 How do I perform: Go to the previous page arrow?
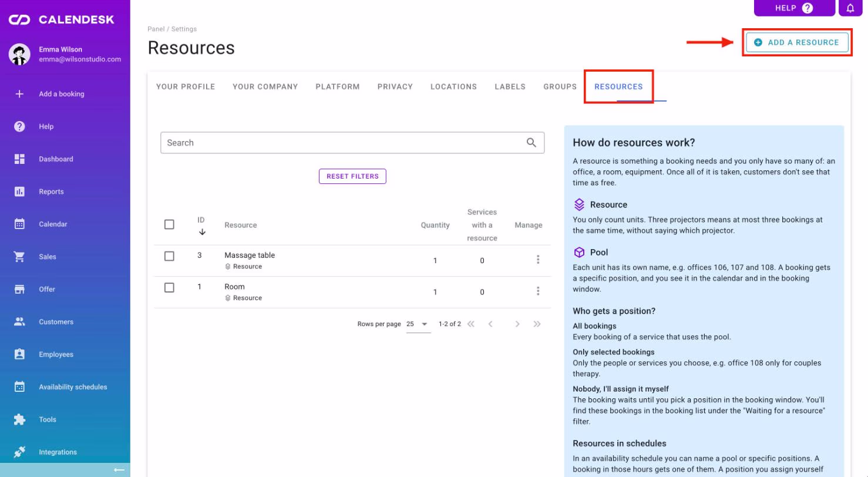point(490,324)
